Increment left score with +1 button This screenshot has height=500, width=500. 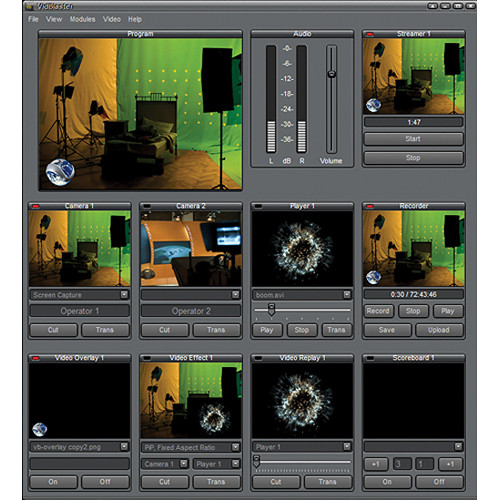pyautogui.click(x=376, y=464)
